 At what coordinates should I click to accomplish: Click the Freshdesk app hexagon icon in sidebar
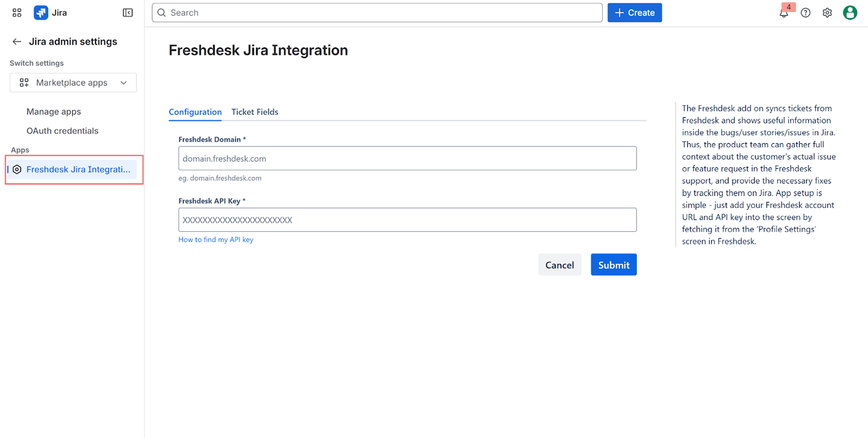[x=17, y=169]
